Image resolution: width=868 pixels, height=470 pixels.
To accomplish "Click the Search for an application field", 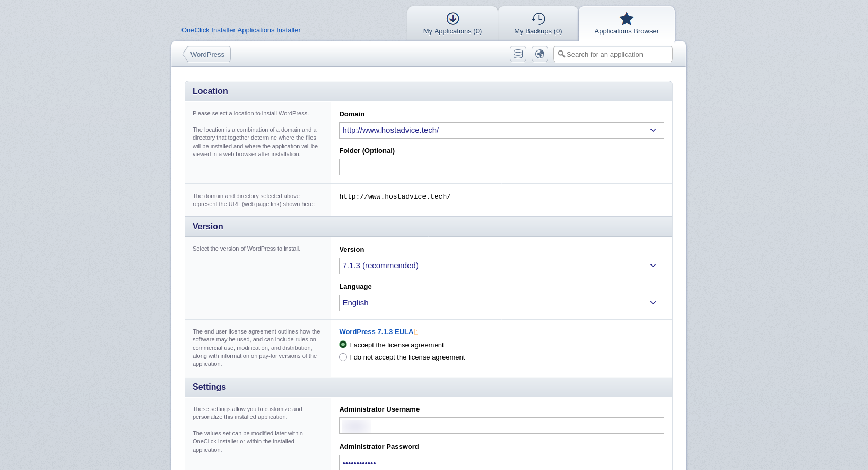I will (613, 54).
